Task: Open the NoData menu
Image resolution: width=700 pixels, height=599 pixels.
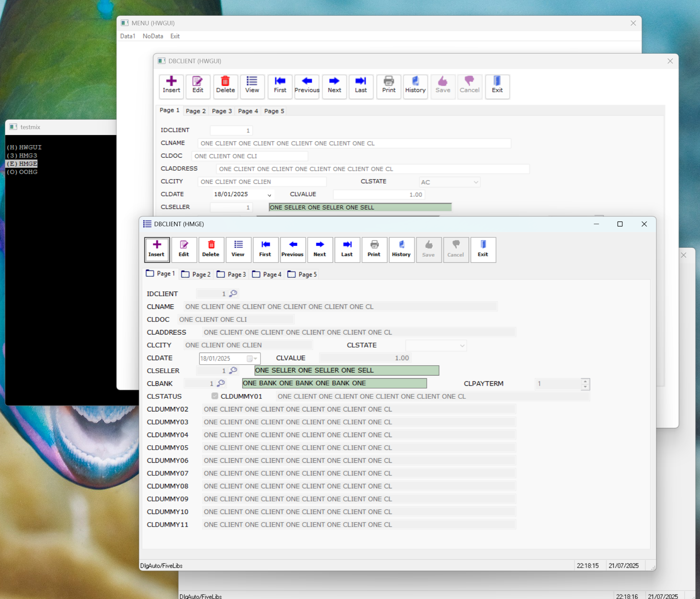Action: pyautogui.click(x=153, y=36)
